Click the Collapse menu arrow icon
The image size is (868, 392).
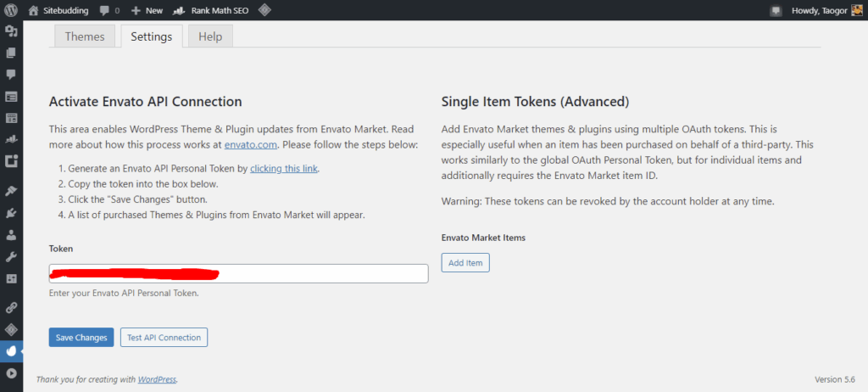[x=11, y=372]
